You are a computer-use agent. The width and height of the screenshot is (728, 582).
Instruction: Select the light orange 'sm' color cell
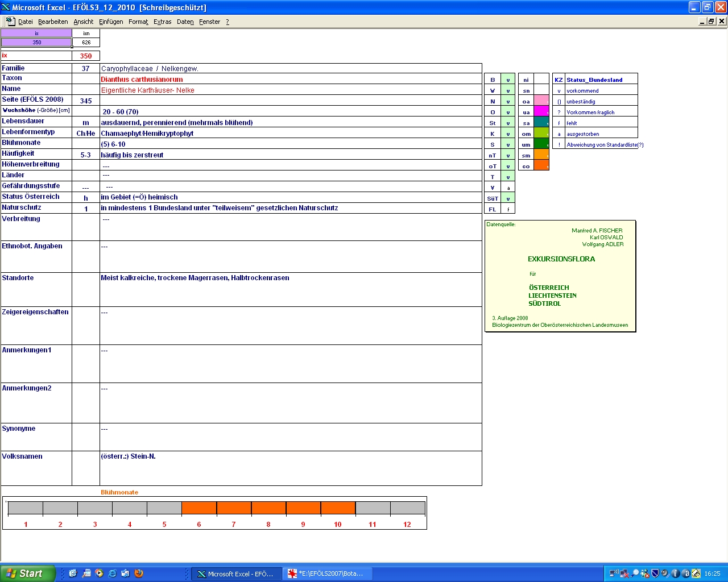(x=541, y=155)
